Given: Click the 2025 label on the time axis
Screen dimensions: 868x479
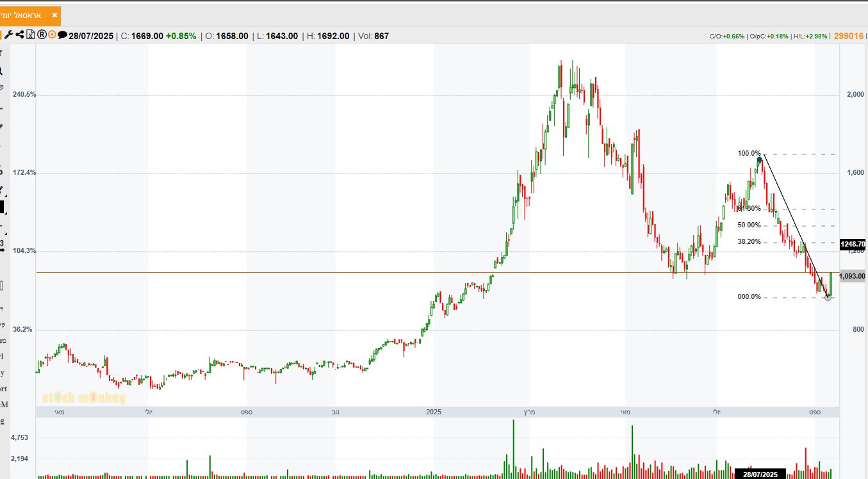Looking at the screenshot, I should tap(434, 412).
